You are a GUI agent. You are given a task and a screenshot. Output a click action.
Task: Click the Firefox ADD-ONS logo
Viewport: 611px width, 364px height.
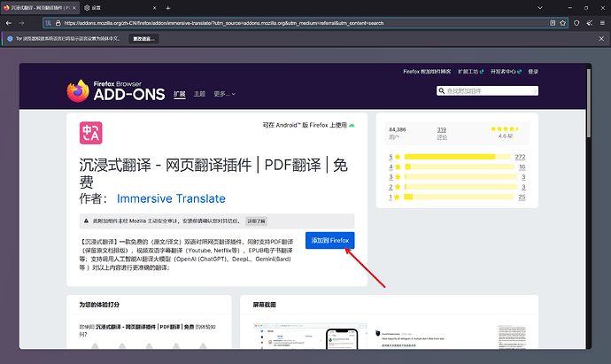(x=116, y=91)
